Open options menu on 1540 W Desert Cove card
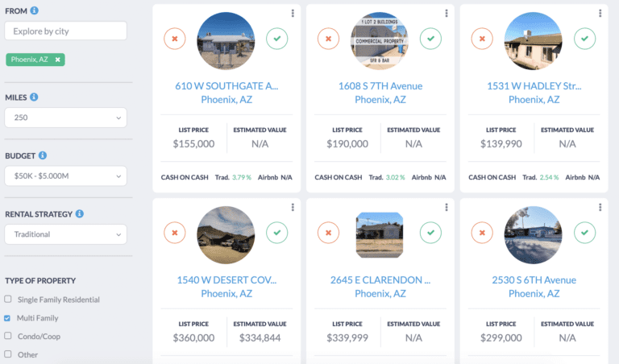 click(292, 208)
